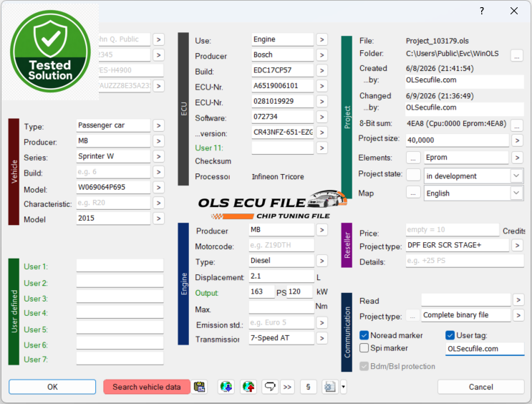
Task: Click the > arrow beside Characteristic field
Action: [158, 203]
